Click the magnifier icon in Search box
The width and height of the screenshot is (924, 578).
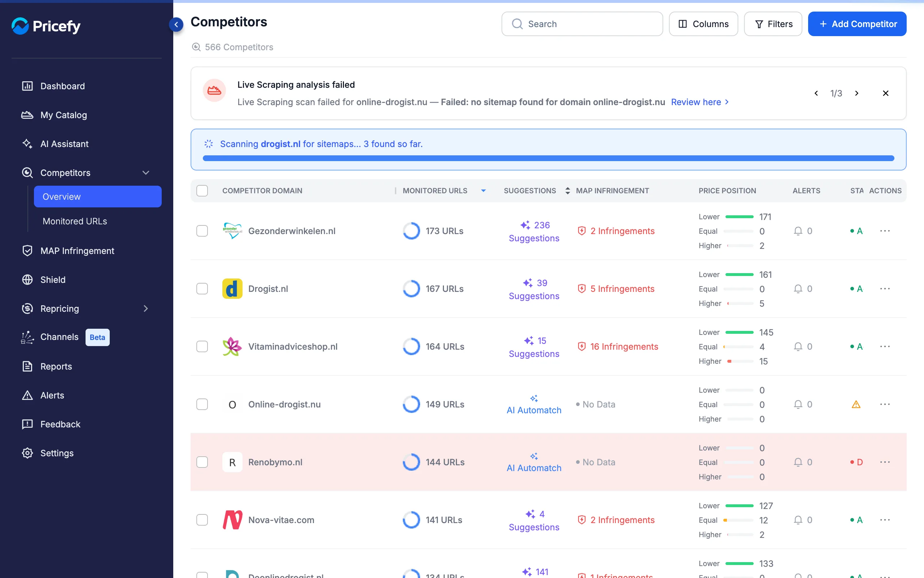(517, 24)
